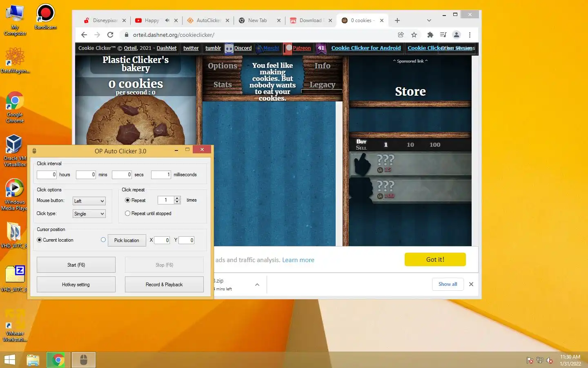
Task: Increase repeat times with up arrow
Action: click(177, 198)
